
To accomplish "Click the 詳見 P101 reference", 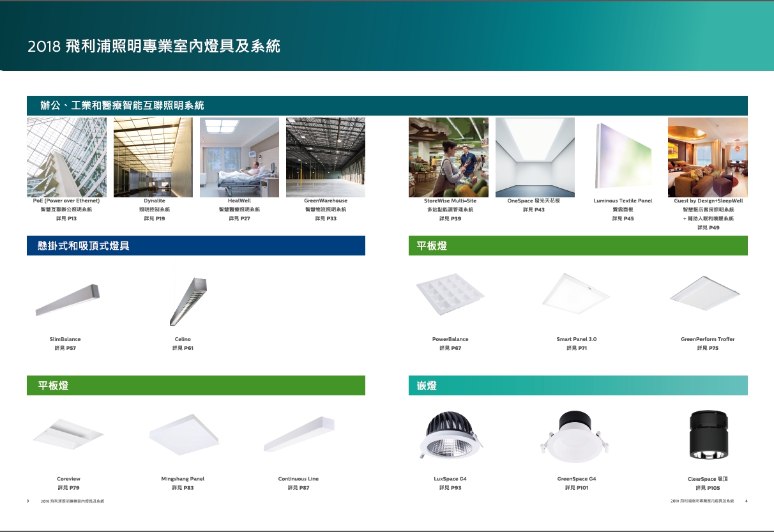I will tap(577, 487).
